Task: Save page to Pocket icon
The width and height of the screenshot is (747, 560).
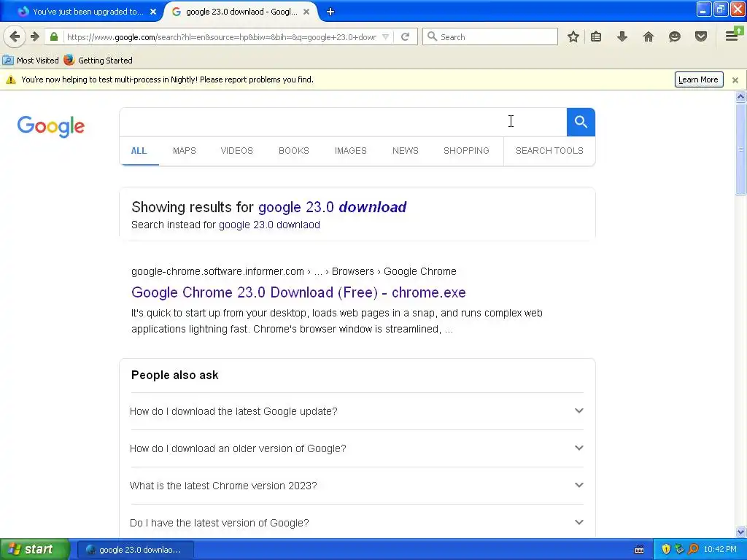Action: (x=701, y=36)
